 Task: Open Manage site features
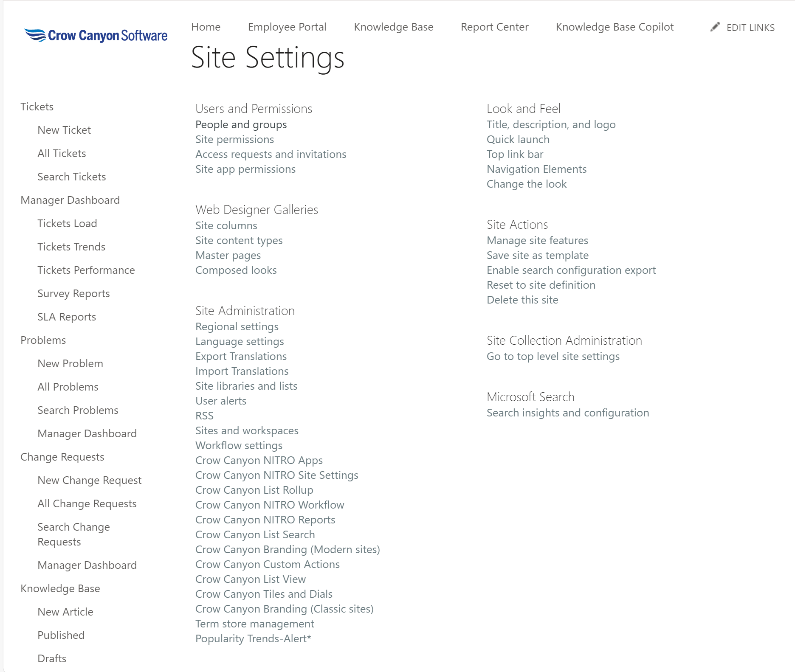click(x=537, y=241)
